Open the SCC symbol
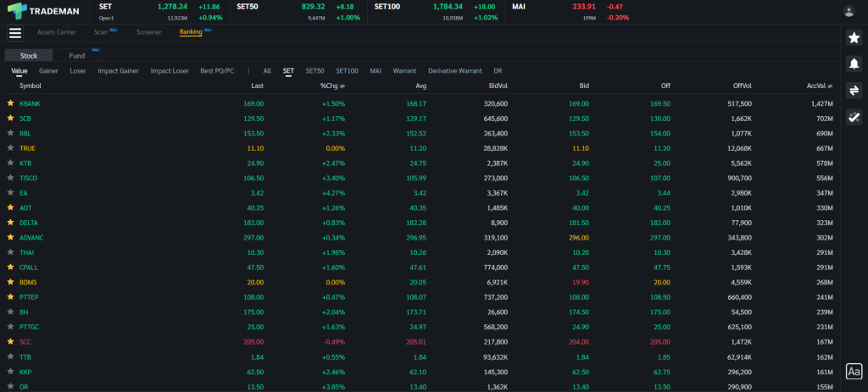868x392 pixels. 25,342
